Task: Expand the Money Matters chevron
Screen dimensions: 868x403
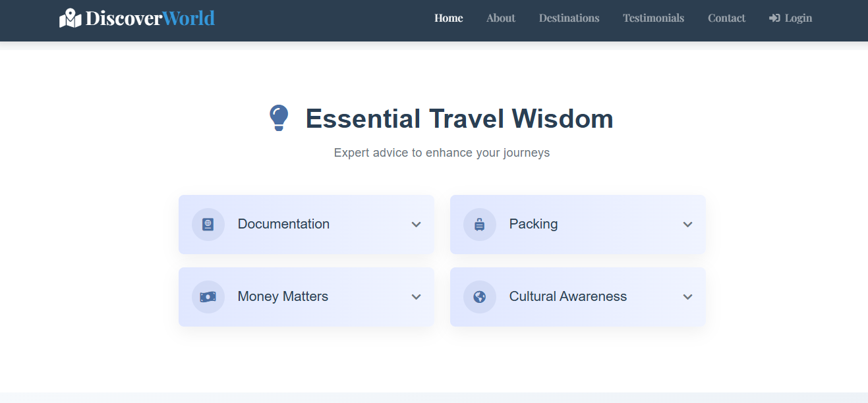Action: (417, 297)
